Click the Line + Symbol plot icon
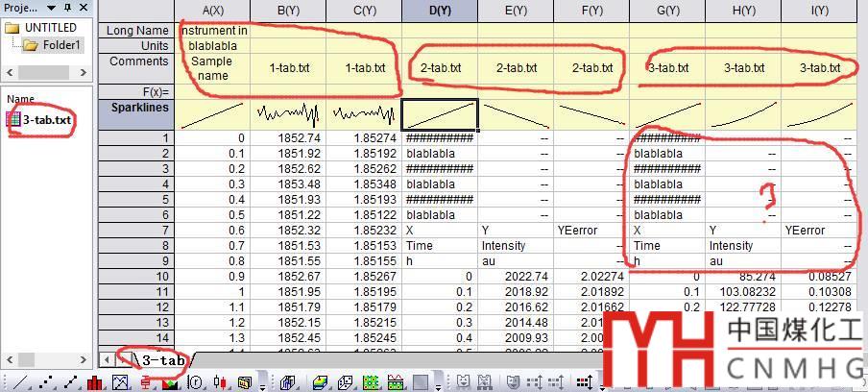 pyautogui.click(x=70, y=382)
